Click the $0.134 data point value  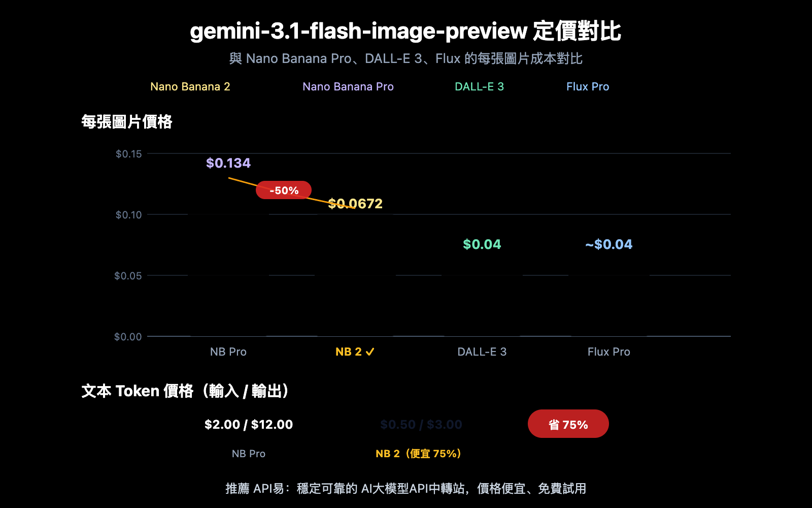pos(228,163)
